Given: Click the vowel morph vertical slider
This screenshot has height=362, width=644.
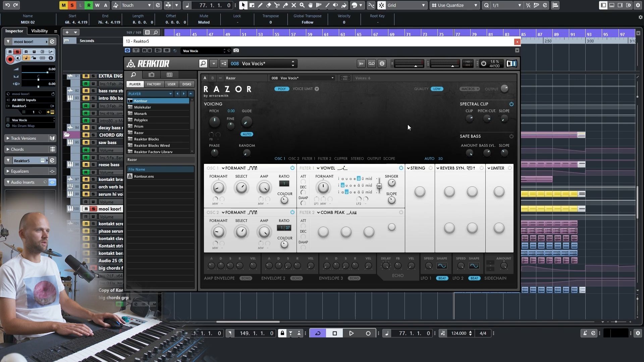Looking at the screenshot, I should [379, 186].
